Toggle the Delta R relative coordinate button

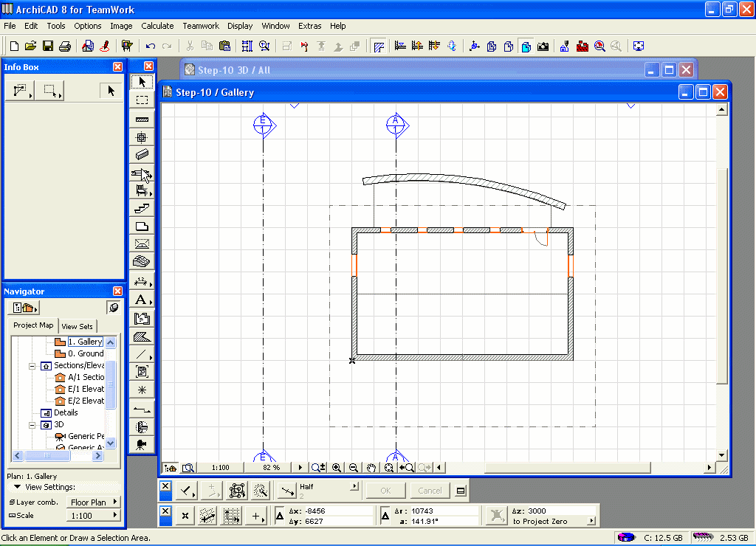(385, 516)
